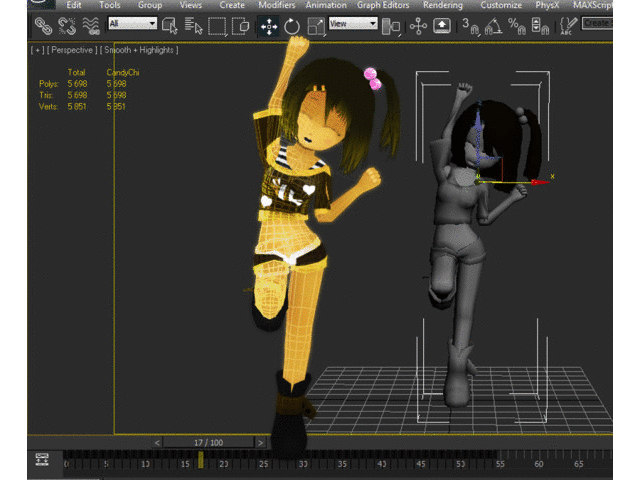Open the Edit menu

click(74, 5)
